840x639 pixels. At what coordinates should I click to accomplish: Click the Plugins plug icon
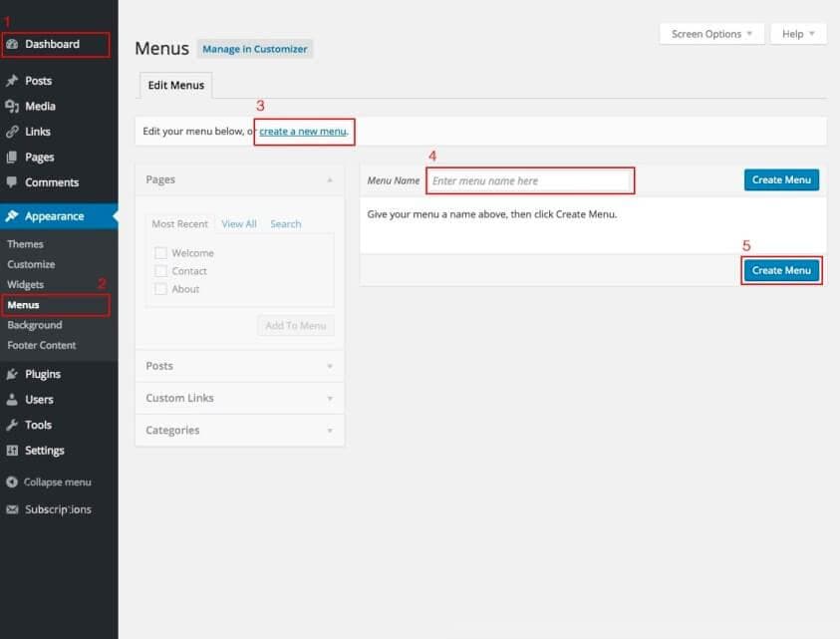tap(12, 375)
